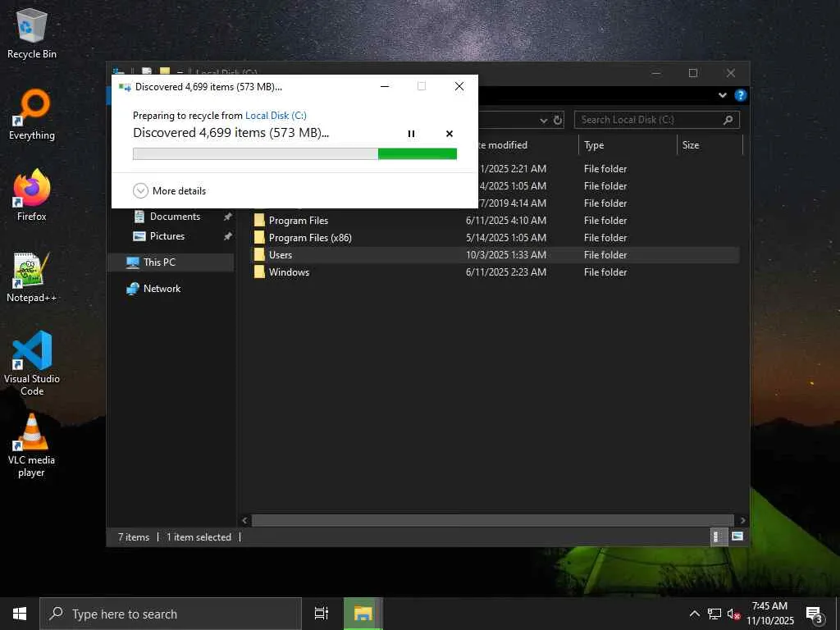
Task: Open the clock showing 7:45 AM
Action: pos(769,614)
